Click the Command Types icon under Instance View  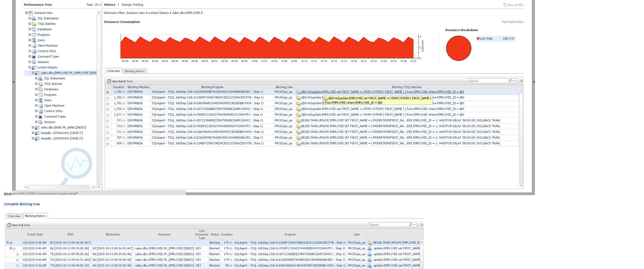(x=34, y=57)
